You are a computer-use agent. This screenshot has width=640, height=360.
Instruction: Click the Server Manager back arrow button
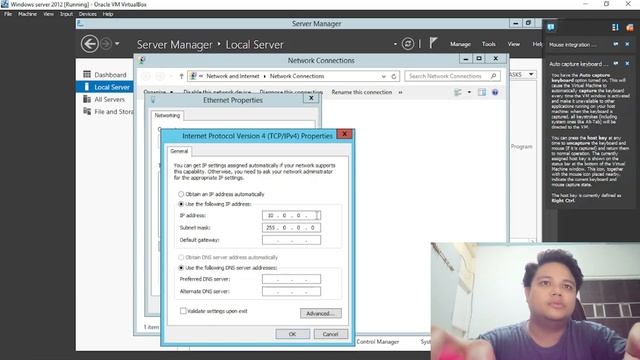(x=89, y=44)
